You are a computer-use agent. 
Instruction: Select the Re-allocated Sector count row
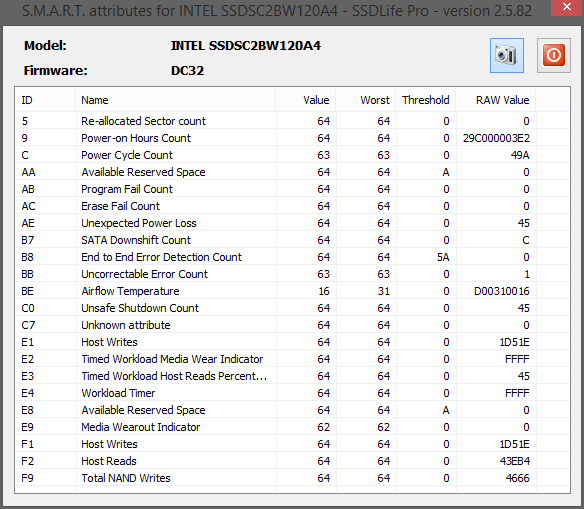click(292, 121)
